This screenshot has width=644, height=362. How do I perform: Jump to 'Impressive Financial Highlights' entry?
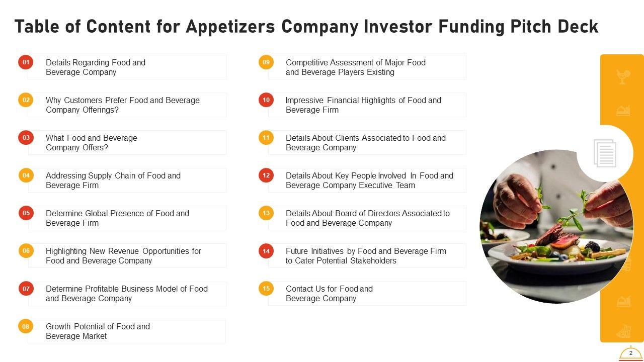coord(363,105)
